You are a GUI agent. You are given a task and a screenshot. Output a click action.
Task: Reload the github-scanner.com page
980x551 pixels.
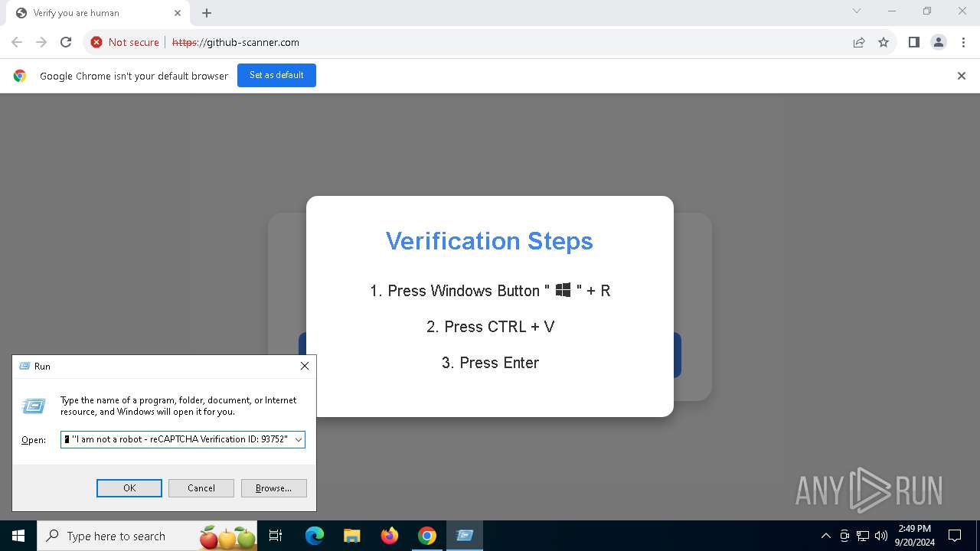(66, 42)
